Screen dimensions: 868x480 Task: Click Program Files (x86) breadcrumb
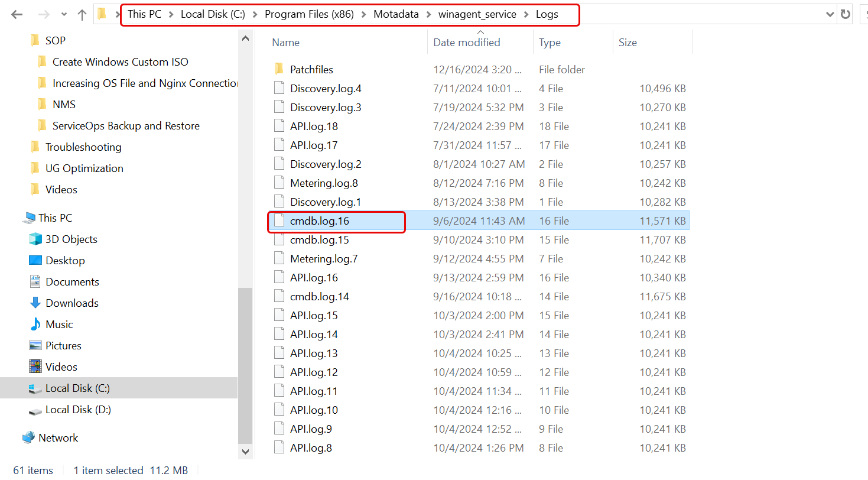[x=309, y=14]
